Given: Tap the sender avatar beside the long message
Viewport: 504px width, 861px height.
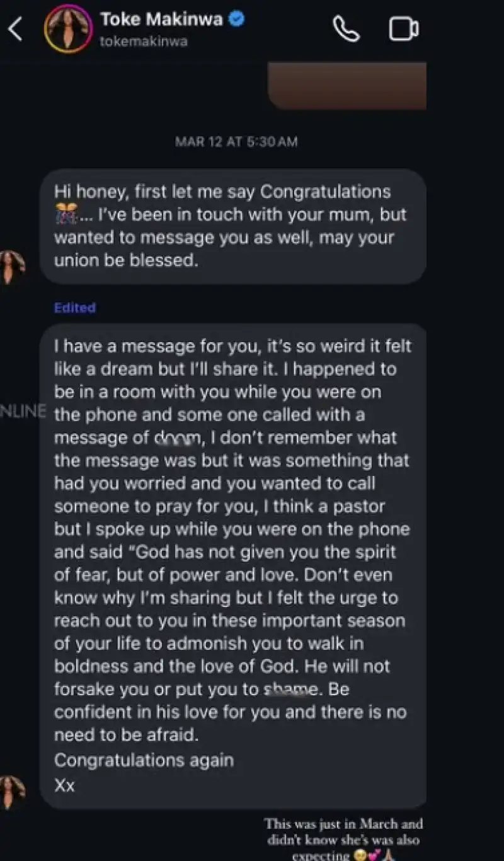Looking at the screenshot, I should (11, 791).
